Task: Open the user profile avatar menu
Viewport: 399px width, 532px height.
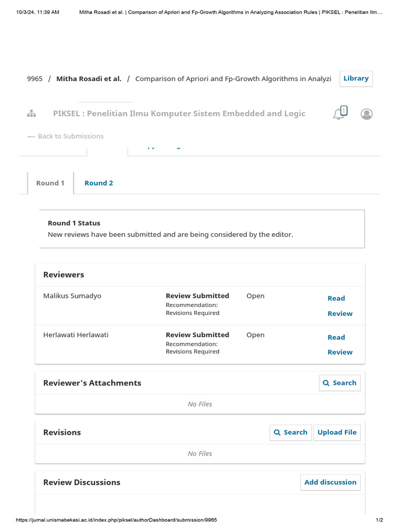Action: tap(366, 114)
